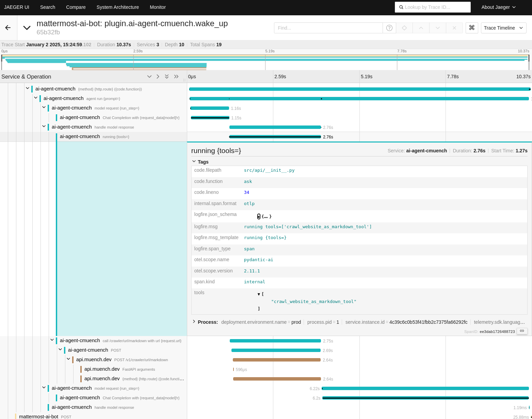The height and width of the screenshot is (419, 532).
Task: Collapse trace header with the chevron beside title
Action: pyautogui.click(x=27, y=28)
